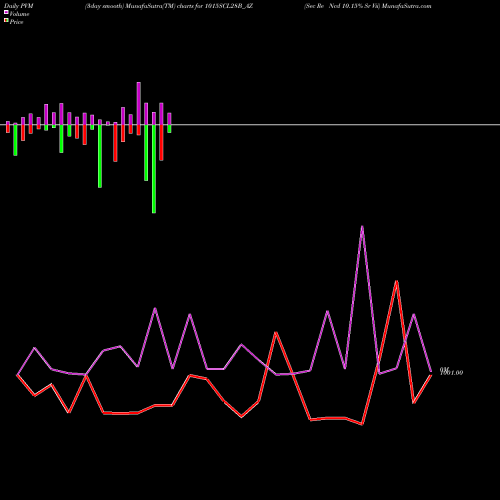Image resolution: width=500 pixels, height=500 pixels.
Task: Click the highest peak of the magenta line
Action: [362, 227]
